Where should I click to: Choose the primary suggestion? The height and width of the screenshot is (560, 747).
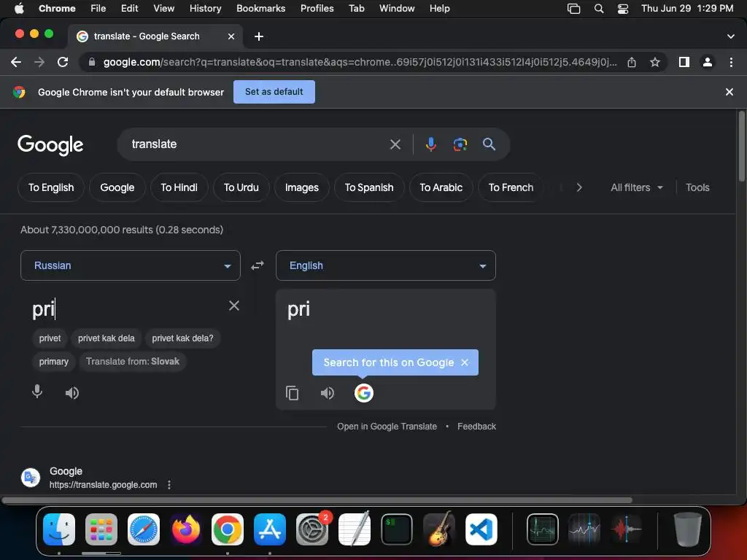point(54,362)
